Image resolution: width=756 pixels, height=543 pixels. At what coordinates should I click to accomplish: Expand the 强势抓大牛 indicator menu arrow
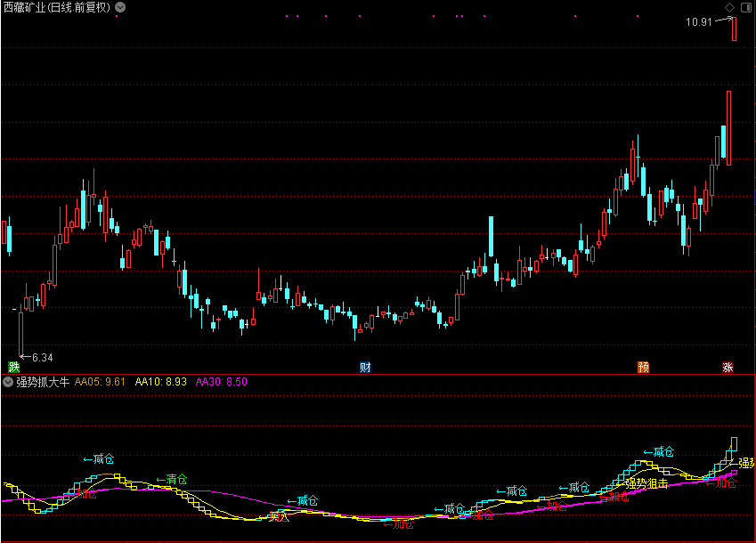point(8,382)
